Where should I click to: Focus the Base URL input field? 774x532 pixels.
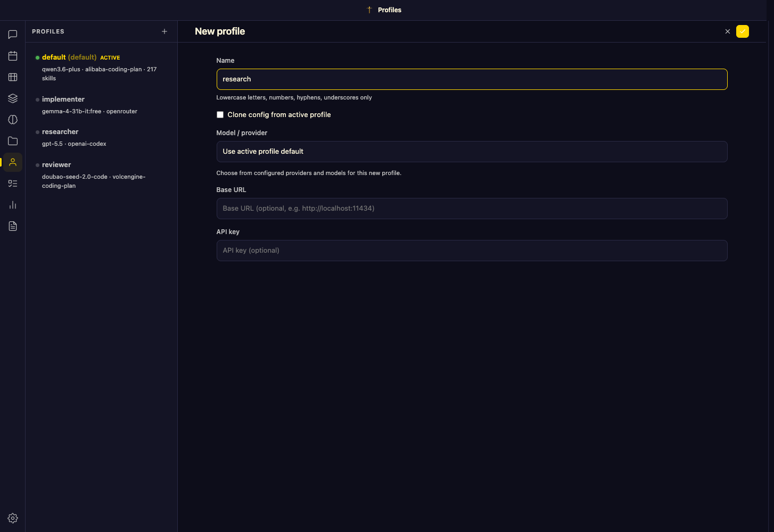tap(472, 209)
